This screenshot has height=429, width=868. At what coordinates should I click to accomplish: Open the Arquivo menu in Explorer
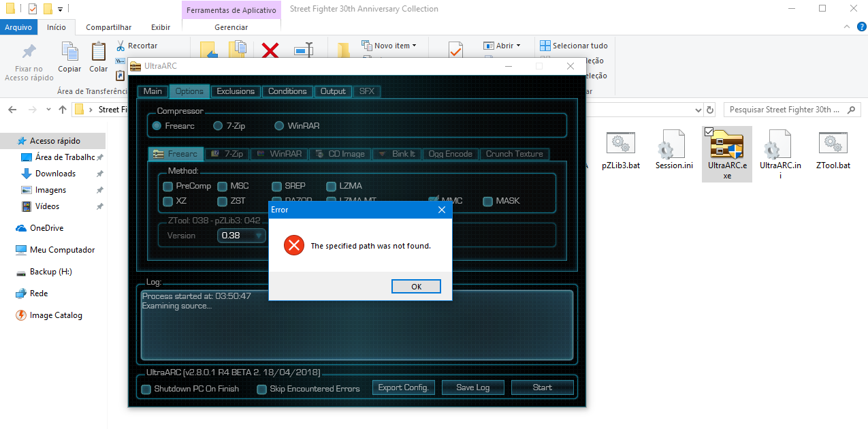[19, 27]
